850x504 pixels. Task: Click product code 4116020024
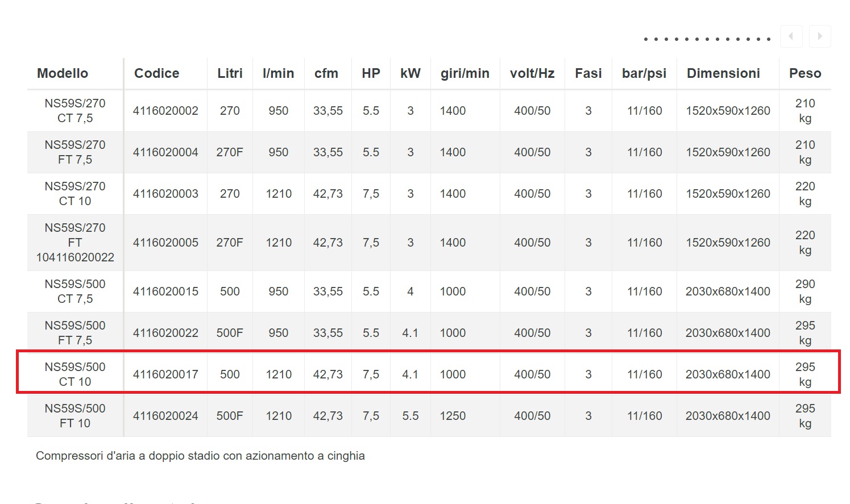[165, 416]
